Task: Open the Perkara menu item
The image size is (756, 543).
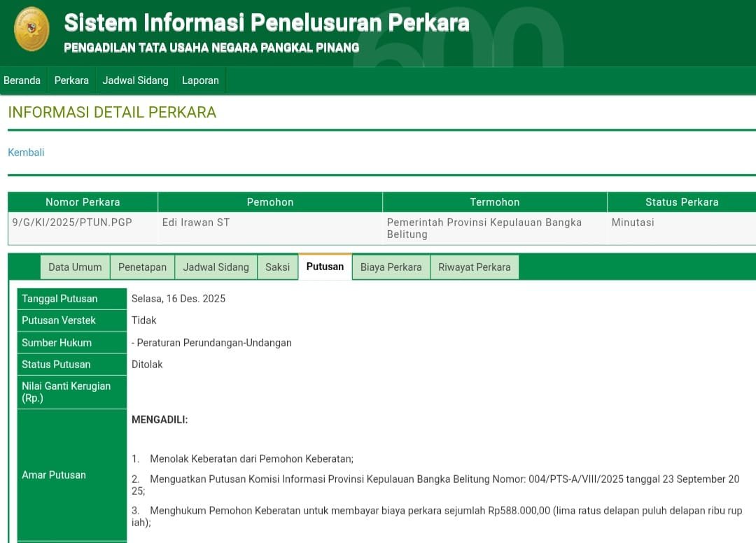Action: pos(71,80)
